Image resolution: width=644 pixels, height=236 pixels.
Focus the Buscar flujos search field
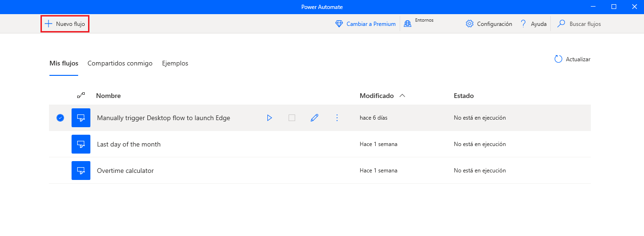pos(585,24)
